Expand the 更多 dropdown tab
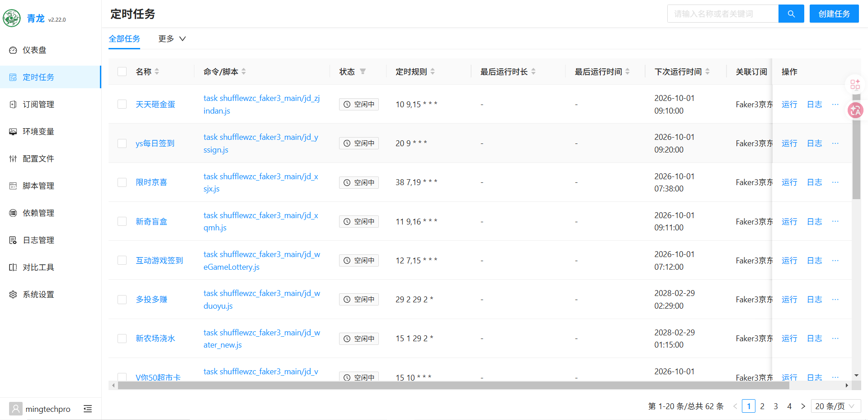Viewport: 868px width, 420px height. coord(172,39)
